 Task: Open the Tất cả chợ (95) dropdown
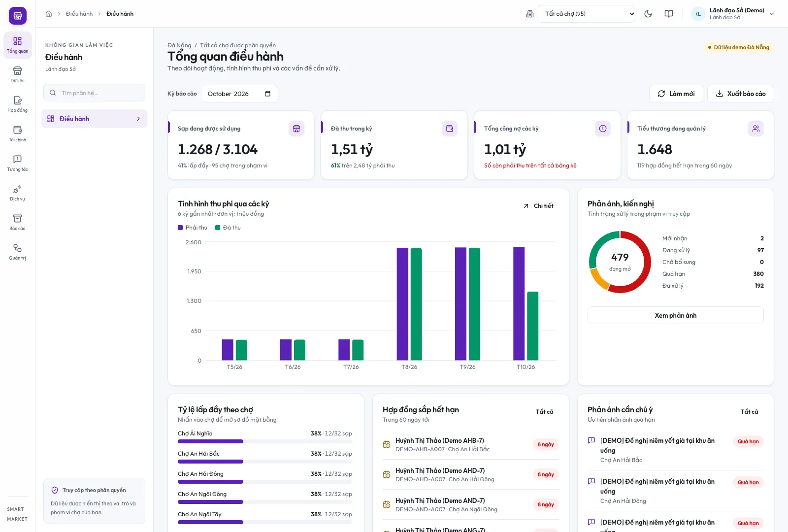tap(586, 14)
